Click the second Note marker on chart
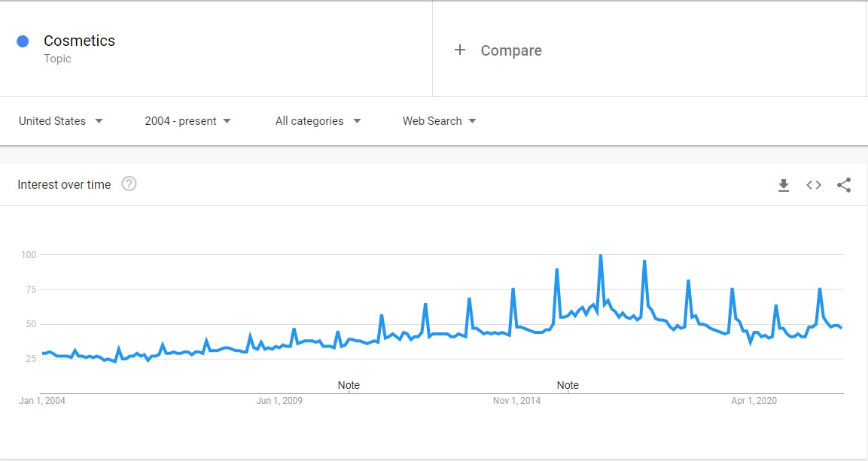 point(568,385)
